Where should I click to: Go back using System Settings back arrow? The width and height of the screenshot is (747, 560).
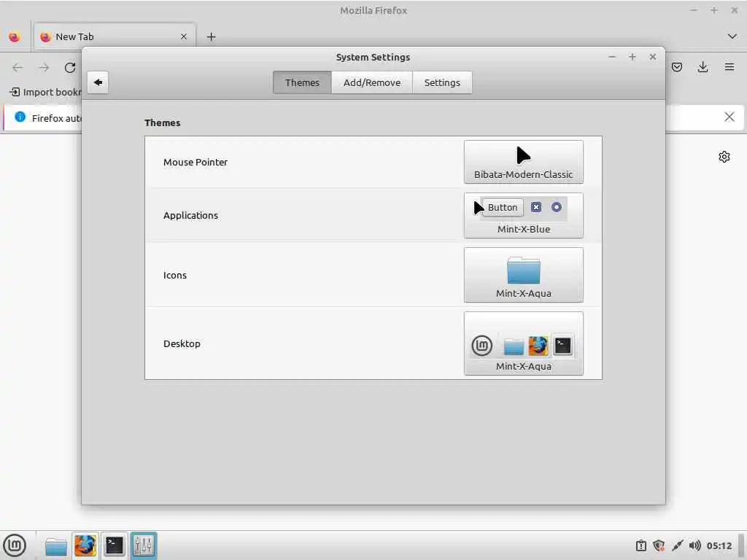pyautogui.click(x=98, y=82)
